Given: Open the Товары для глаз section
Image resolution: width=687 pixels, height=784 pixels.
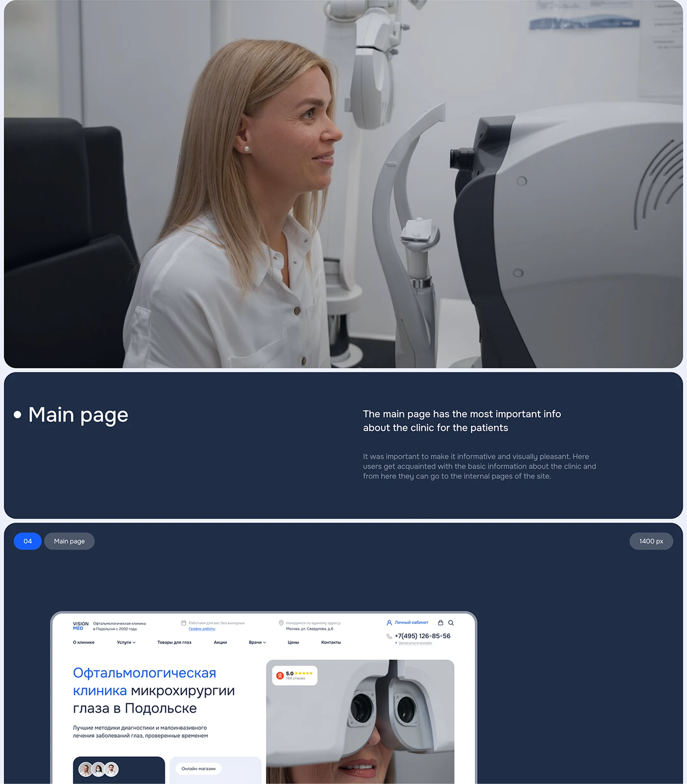Looking at the screenshot, I should (x=174, y=642).
